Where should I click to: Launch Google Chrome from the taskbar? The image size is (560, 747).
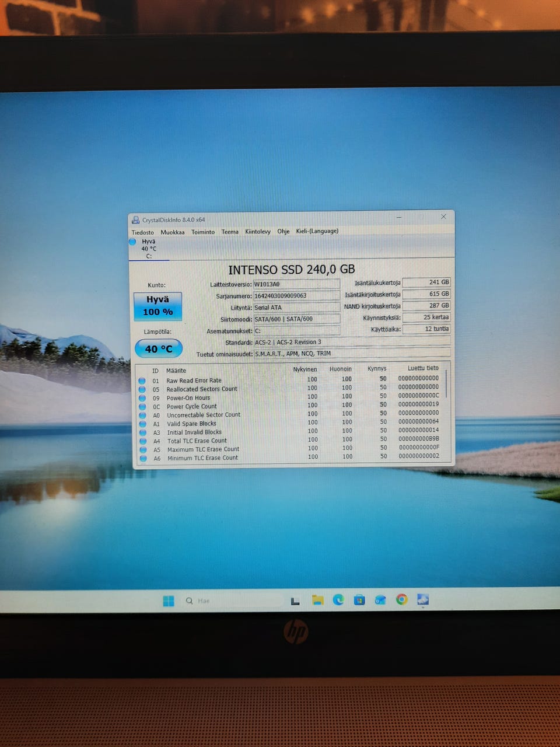401,599
